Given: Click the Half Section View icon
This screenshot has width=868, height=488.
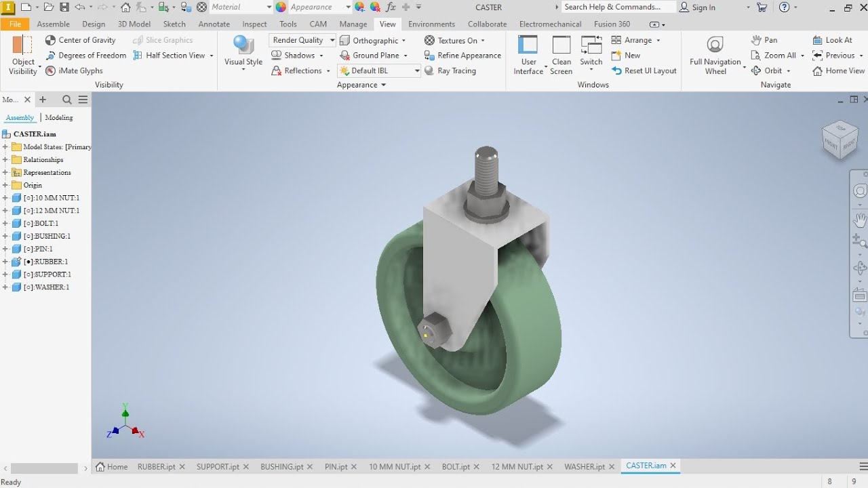Looking at the screenshot, I should tap(138, 56).
